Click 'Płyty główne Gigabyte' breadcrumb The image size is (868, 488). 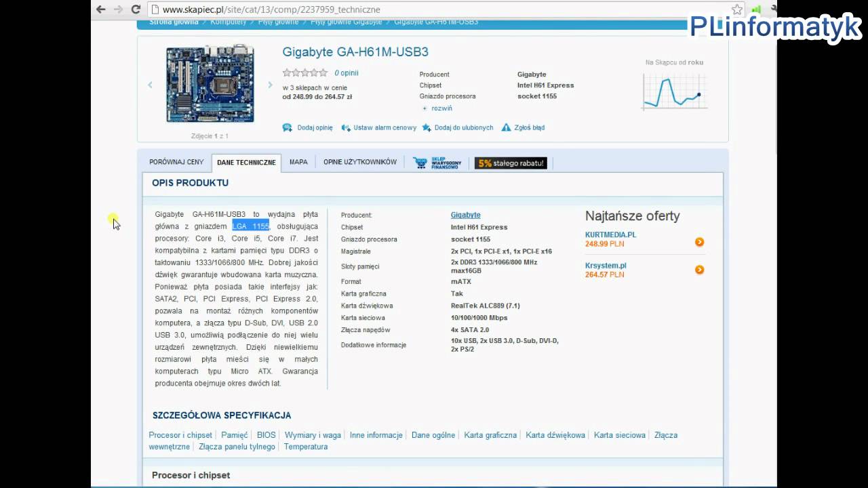[347, 22]
